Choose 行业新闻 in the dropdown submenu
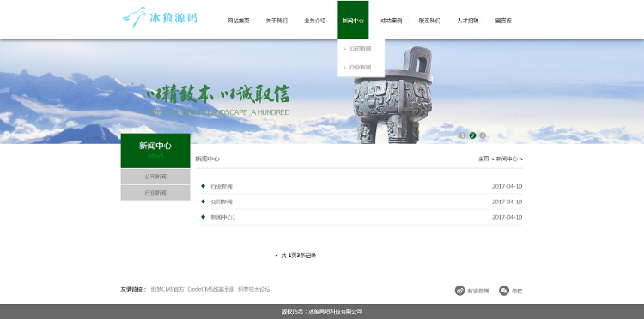Viewport: 644px width, 319px height. pos(360,67)
